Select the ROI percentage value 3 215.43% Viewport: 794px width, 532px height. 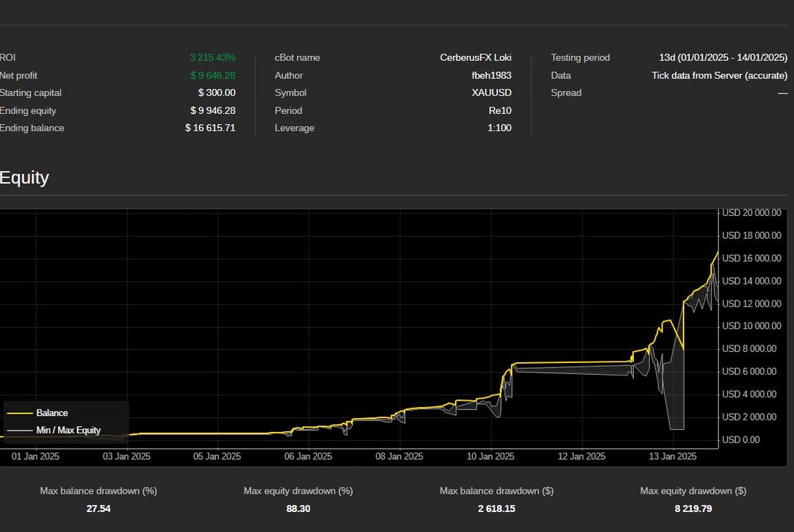(212, 57)
